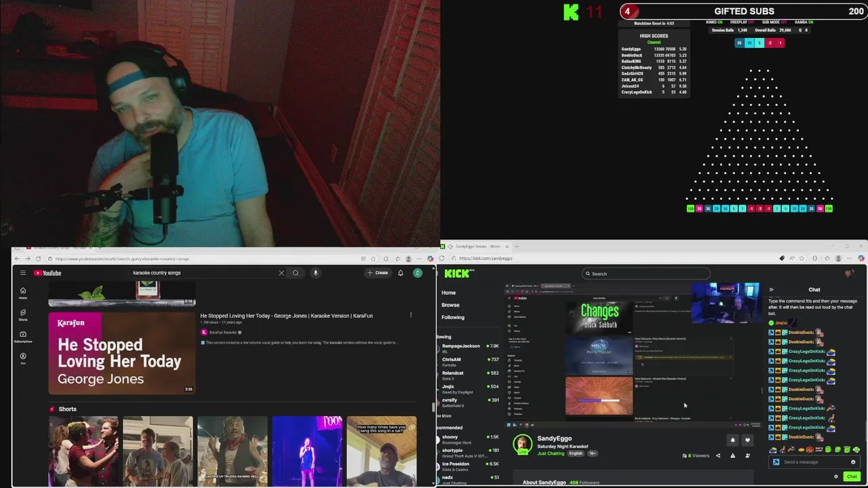Open the YouTube account avatar C
Screen dimensions: 868x488
[418, 273]
